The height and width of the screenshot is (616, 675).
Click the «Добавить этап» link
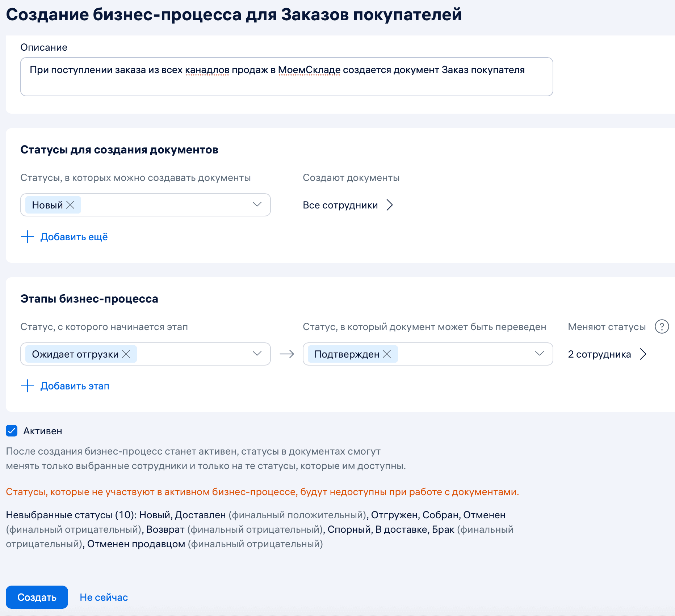coord(75,386)
